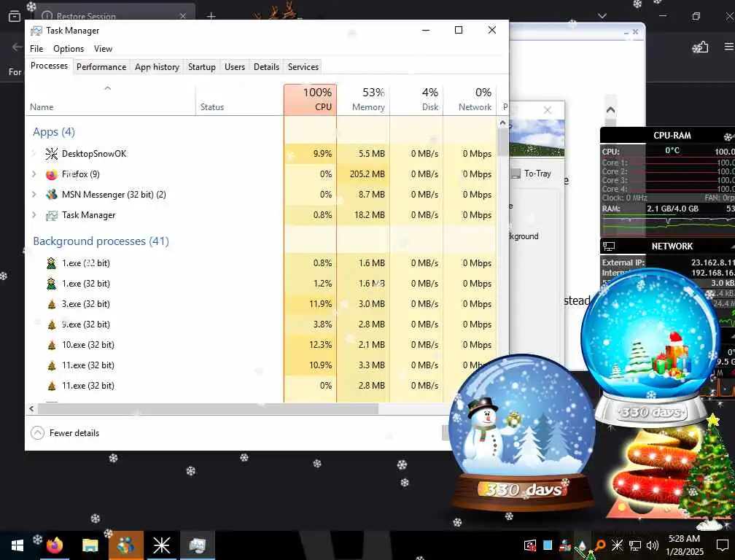Open the network tray icon
Screen dimensions: 735x560
(634, 545)
